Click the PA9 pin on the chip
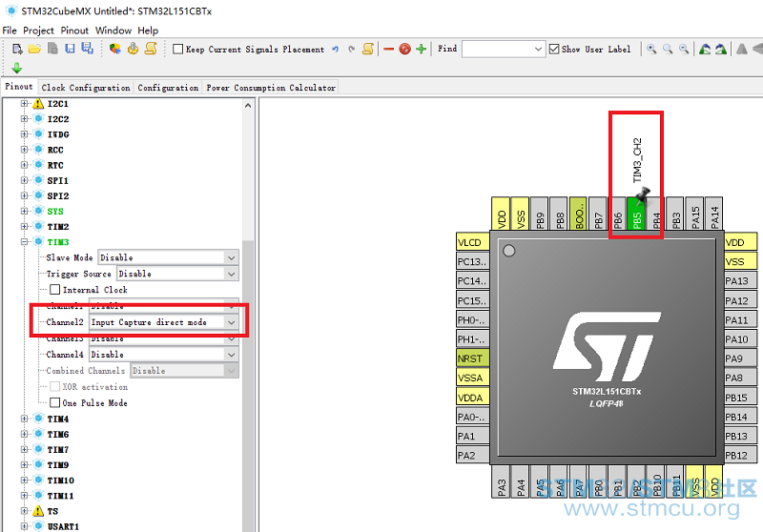This screenshot has width=763, height=532. click(x=740, y=358)
